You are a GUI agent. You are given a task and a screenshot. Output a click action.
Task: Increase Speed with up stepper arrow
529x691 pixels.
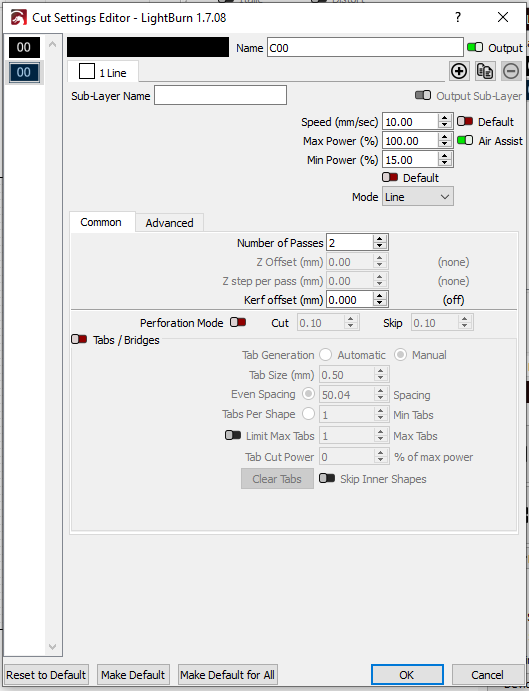pyautogui.click(x=445, y=117)
